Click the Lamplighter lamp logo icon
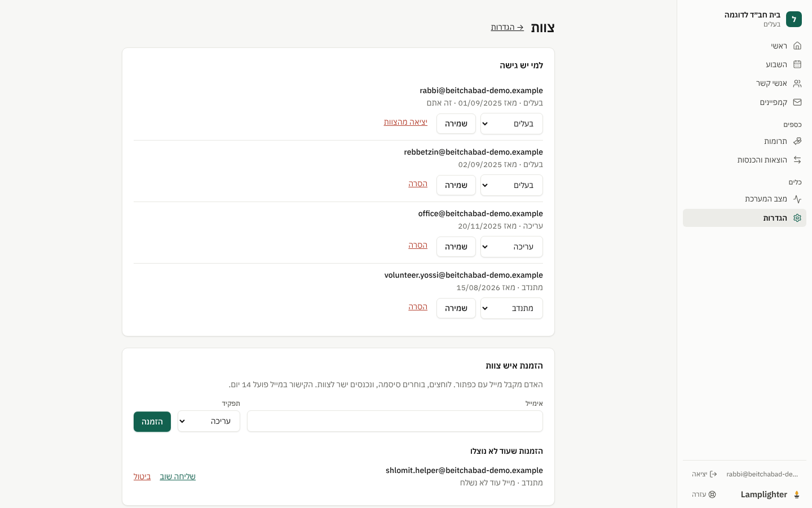The width and height of the screenshot is (812, 508). click(797, 494)
